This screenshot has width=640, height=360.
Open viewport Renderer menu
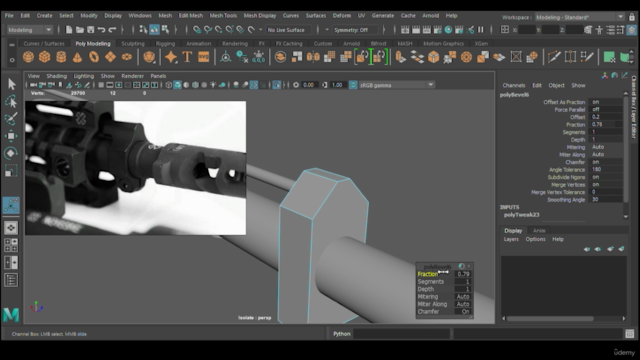pyautogui.click(x=133, y=76)
